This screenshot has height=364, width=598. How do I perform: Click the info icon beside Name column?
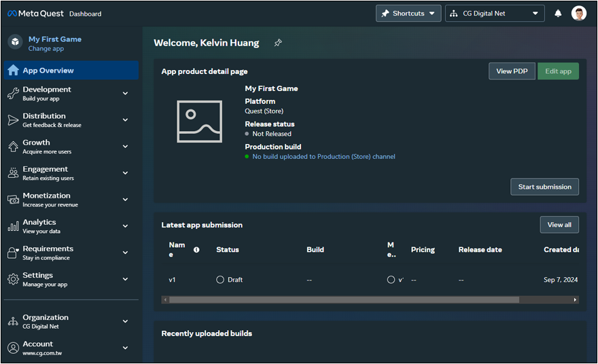pos(196,250)
